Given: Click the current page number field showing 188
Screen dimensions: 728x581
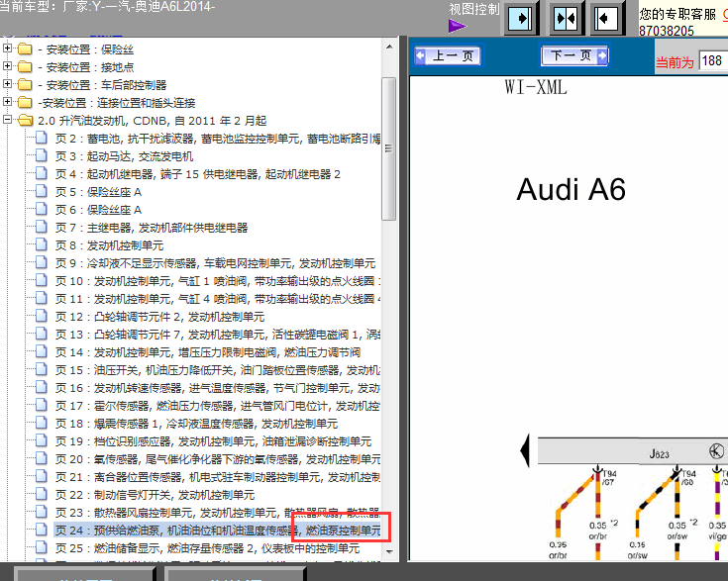Looking at the screenshot, I should point(713,60).
